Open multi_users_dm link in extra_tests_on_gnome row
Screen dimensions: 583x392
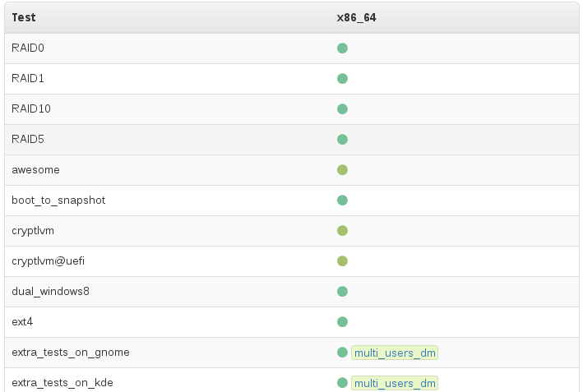pyautogui.click(x=395, y=353)
